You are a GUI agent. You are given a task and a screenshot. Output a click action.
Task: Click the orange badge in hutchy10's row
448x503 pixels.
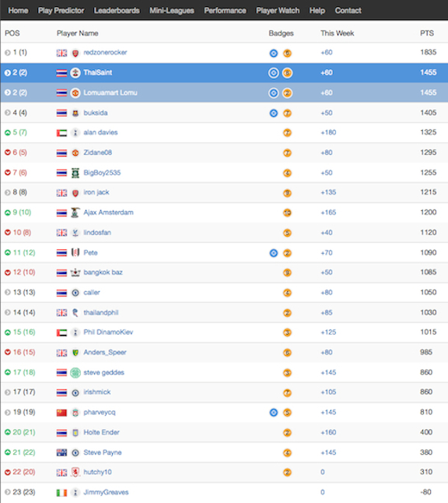288,473
